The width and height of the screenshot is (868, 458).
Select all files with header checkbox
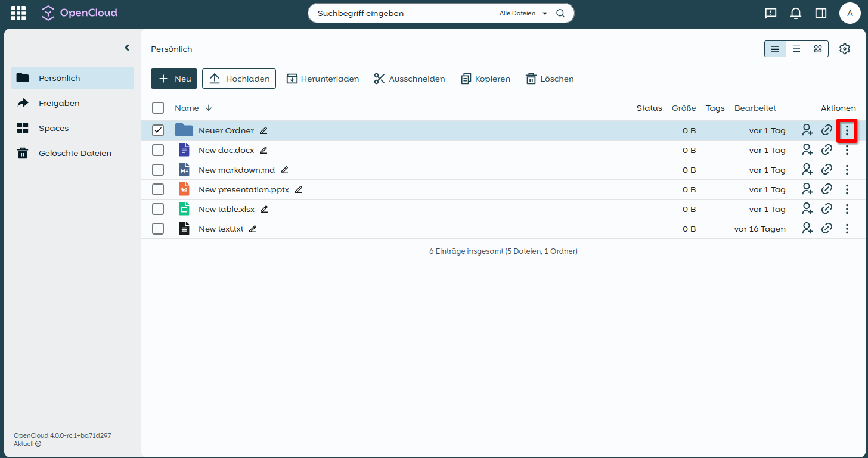(x=158, y=108)
